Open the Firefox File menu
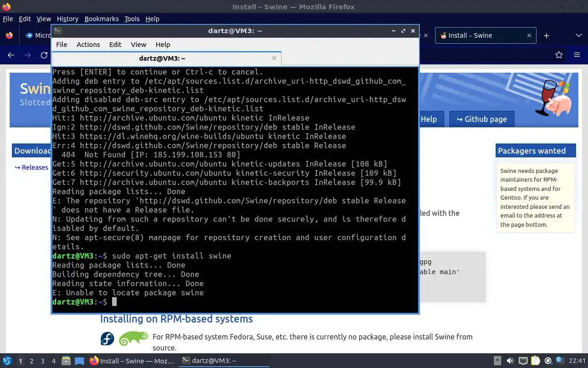 8,19
